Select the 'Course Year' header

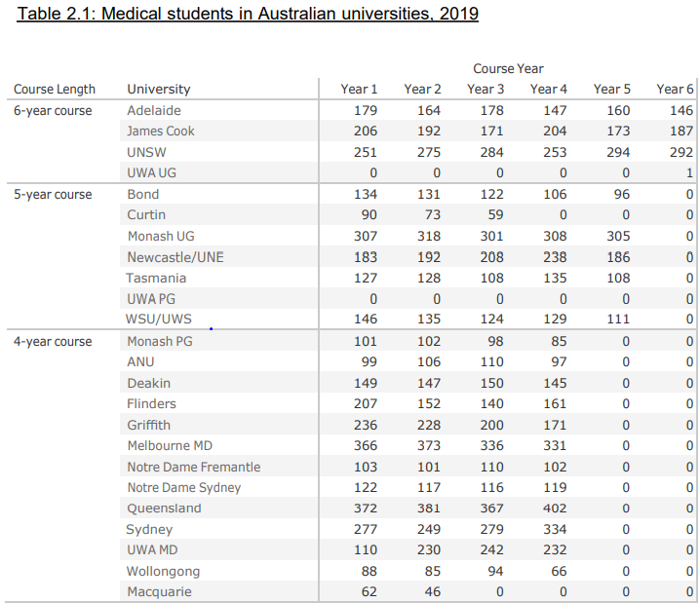point(508,69)
